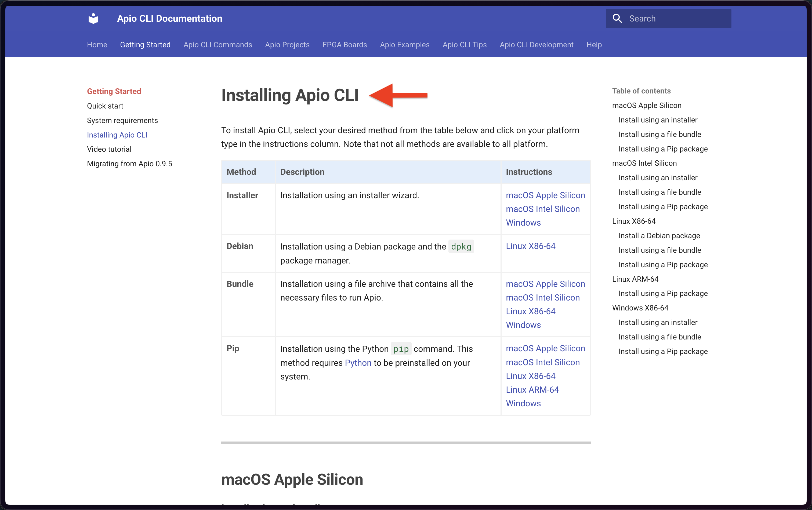Open macOS Apple Silicon in Installer row
The image size is (812, 510).
545,195
